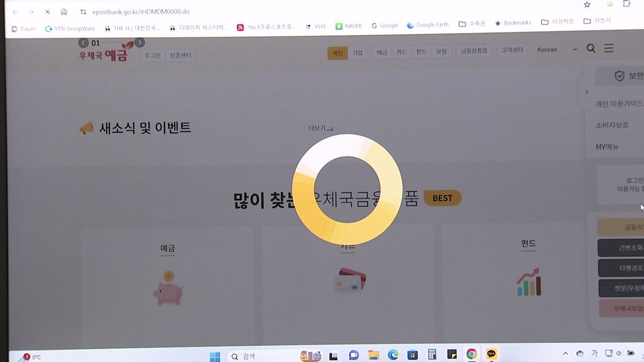Viewport: 644px width, 362px height.
Task: Show the next banner slide
Action: (x=140, y=43)
